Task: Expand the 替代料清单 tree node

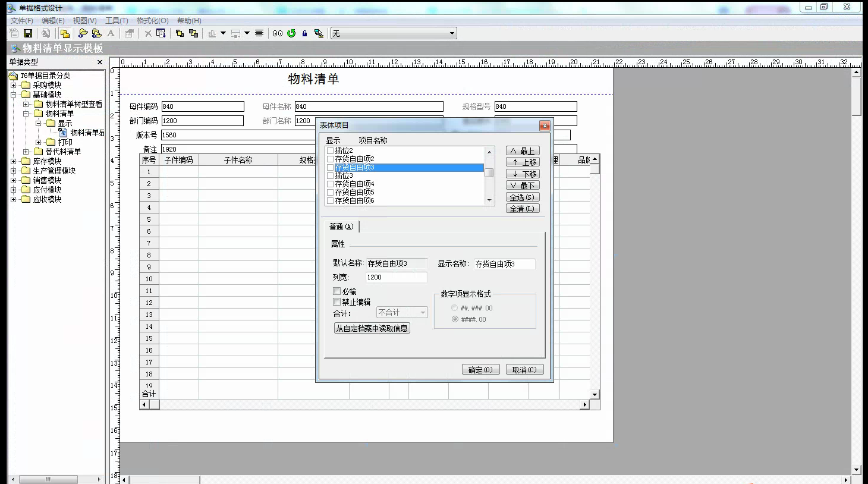Action: 26,152
